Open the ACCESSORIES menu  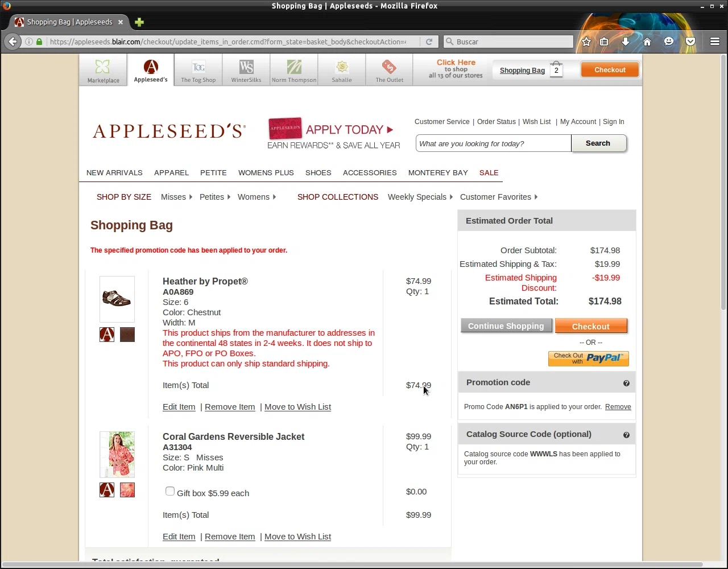[370, 172]
